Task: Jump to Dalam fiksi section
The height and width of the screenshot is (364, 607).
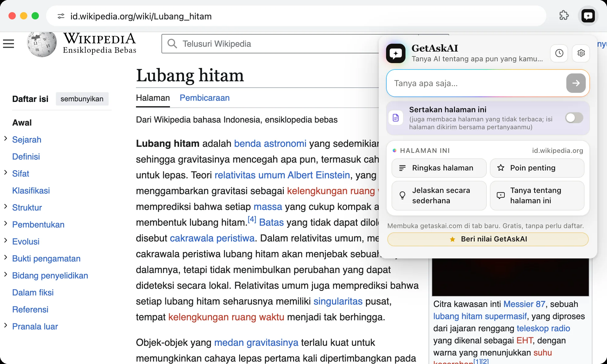Action: 33,292
